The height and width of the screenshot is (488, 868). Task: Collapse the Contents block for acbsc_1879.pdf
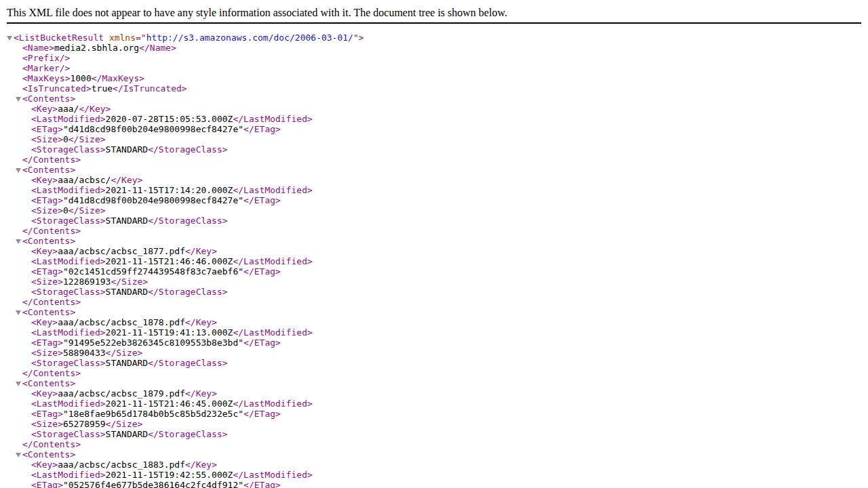click(19, 383)
